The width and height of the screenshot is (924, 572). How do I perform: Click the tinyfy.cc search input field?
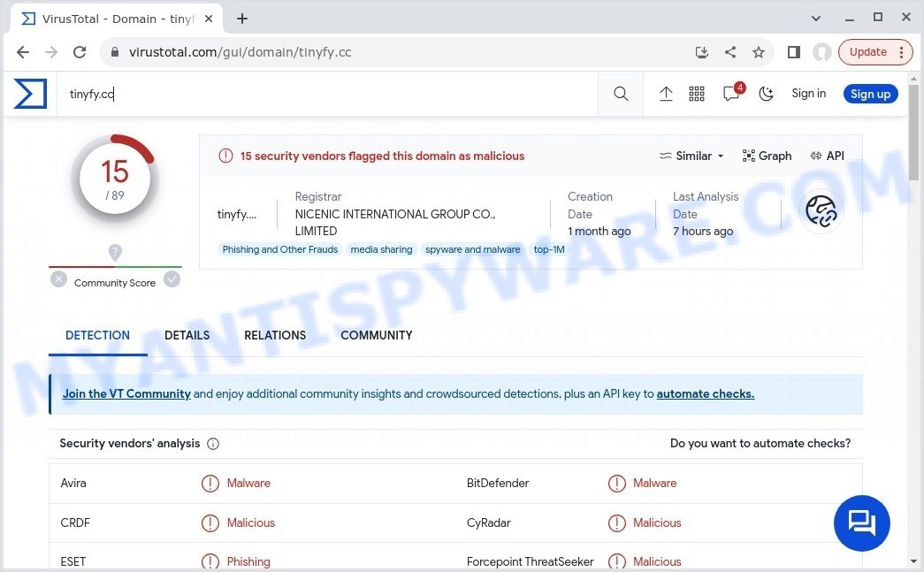point(327,94)
